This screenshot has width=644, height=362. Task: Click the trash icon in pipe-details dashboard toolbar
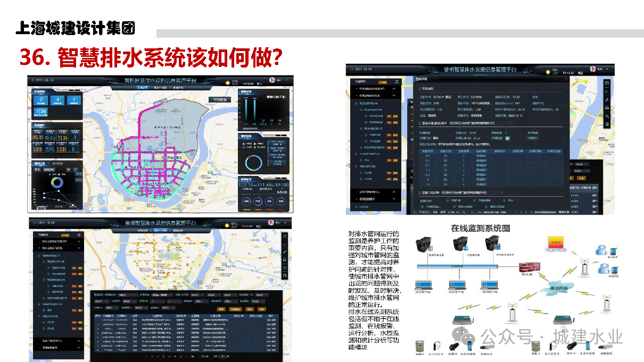[607, 124]
